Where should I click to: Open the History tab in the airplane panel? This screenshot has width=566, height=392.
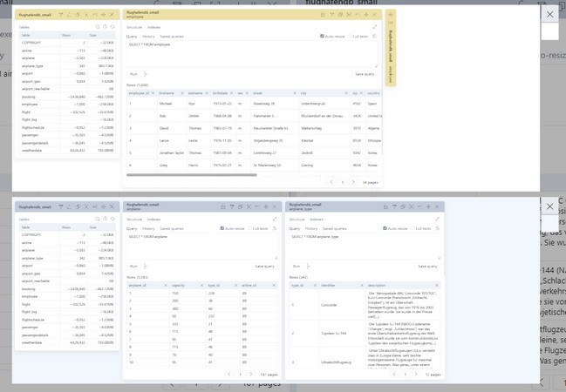(x=149, y=228)
